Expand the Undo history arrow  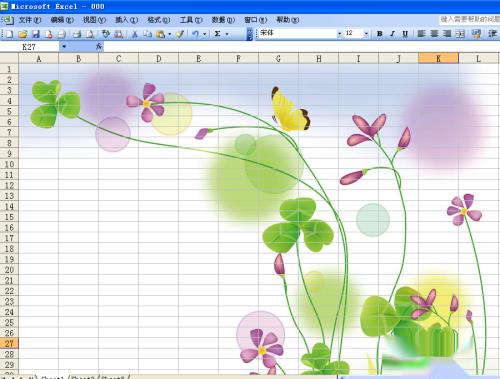tap(204, 34)
